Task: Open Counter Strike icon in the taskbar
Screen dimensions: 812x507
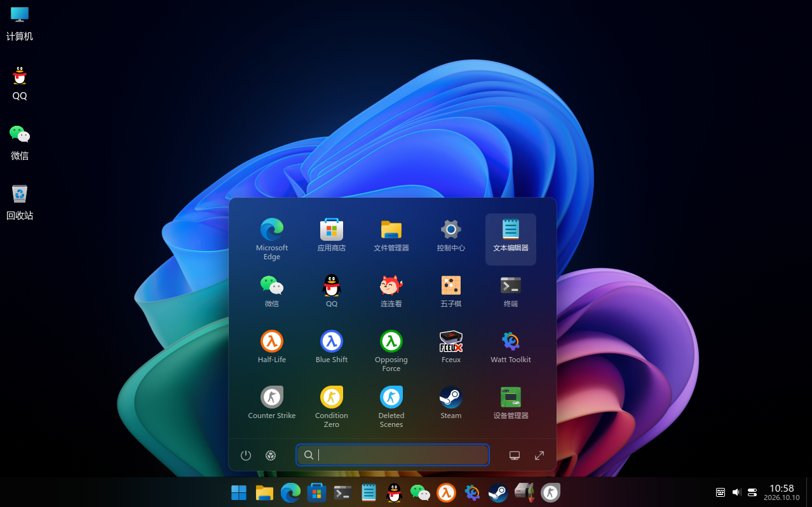Action: click(x=550, y=492)
